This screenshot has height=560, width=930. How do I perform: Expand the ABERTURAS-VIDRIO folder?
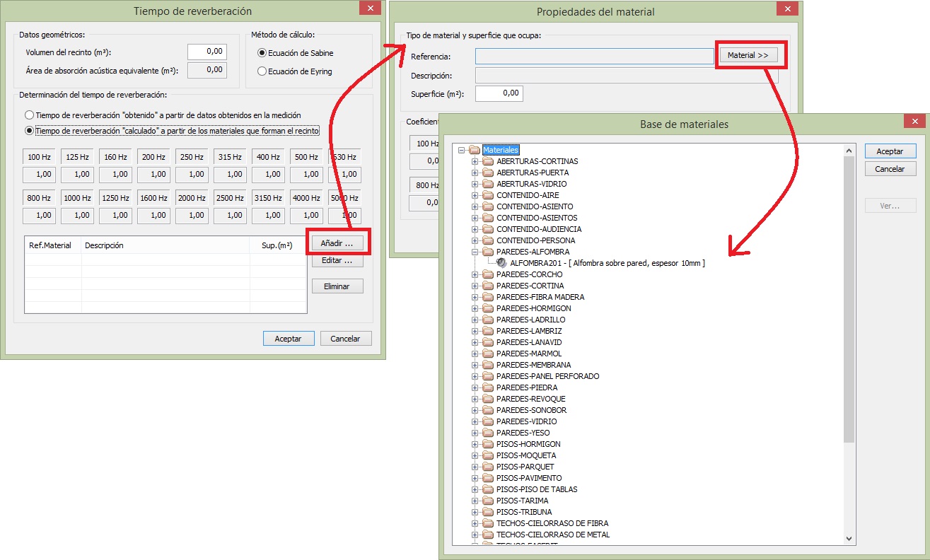475,184
